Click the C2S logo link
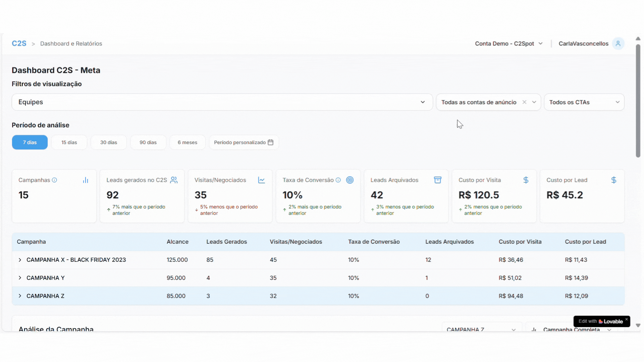 pos(19,44)
